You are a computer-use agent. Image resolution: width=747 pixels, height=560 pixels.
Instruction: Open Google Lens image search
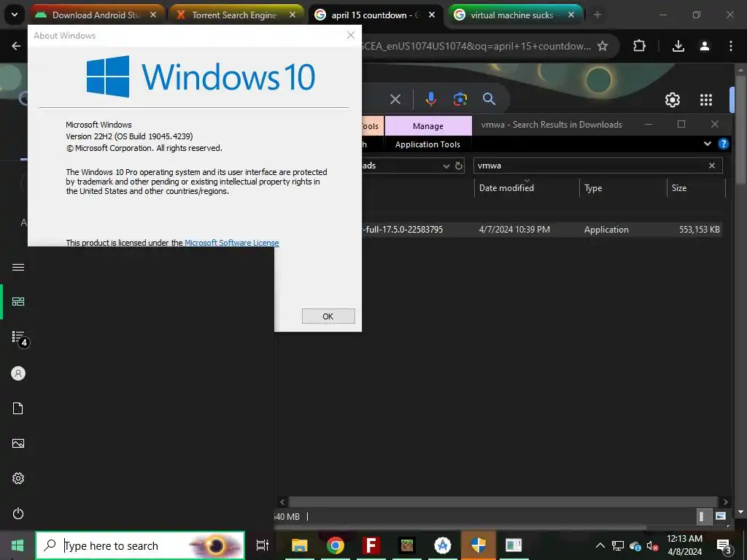click(460, 99)
